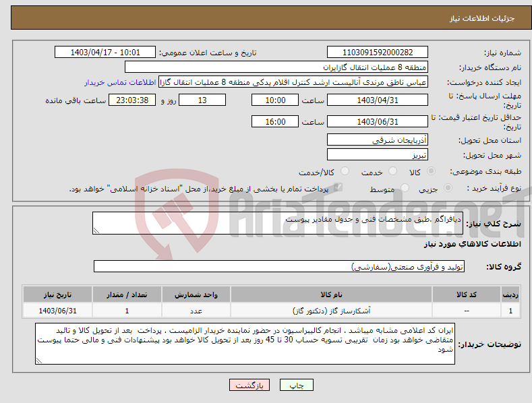Click the جزئیات اطلاعات نیاز header title
The image size is (532, 403).
click(x=482, y=18)
